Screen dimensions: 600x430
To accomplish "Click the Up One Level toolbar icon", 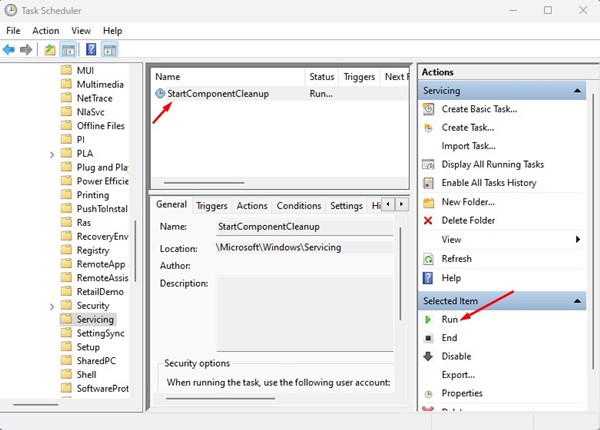I will (x=50, y=49).
